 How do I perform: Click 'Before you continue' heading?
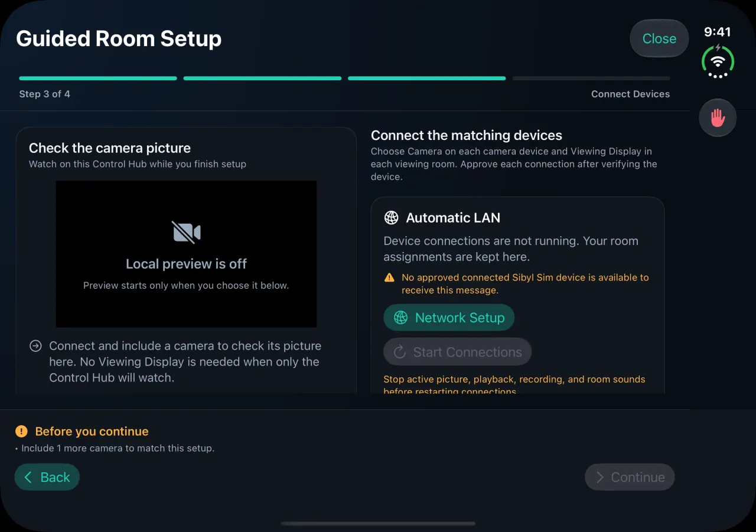pos(92,431)
